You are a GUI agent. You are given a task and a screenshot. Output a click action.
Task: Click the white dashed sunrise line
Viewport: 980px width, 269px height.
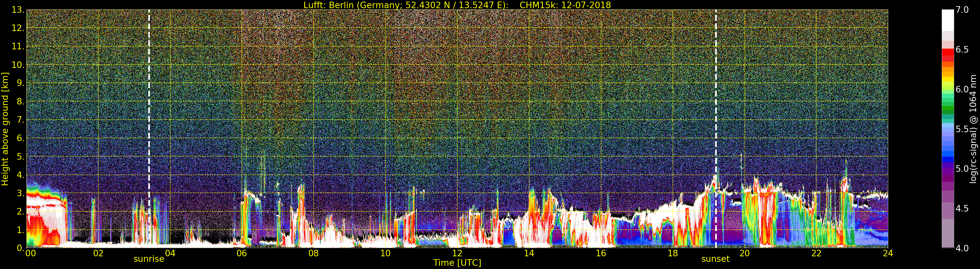pos(149,129)
